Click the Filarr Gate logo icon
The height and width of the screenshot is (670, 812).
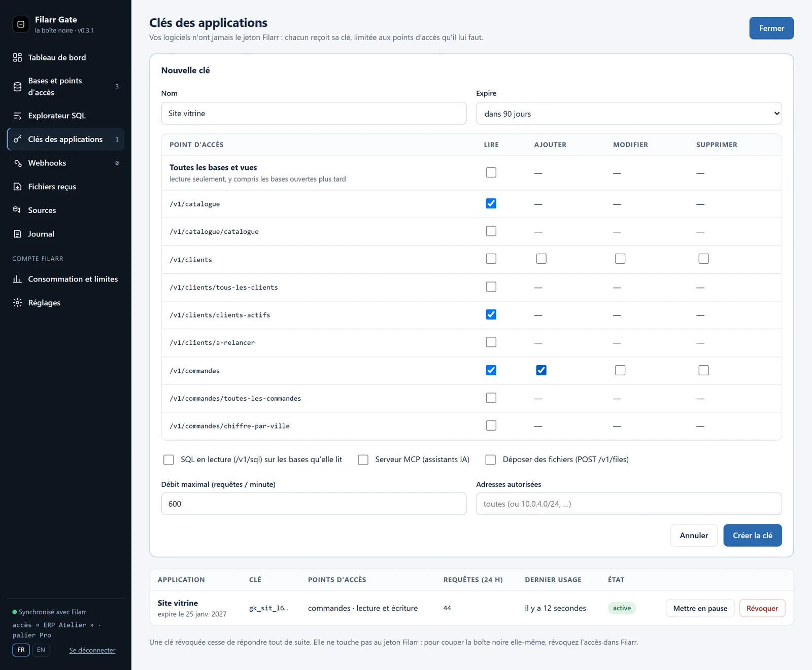[21, 24]
